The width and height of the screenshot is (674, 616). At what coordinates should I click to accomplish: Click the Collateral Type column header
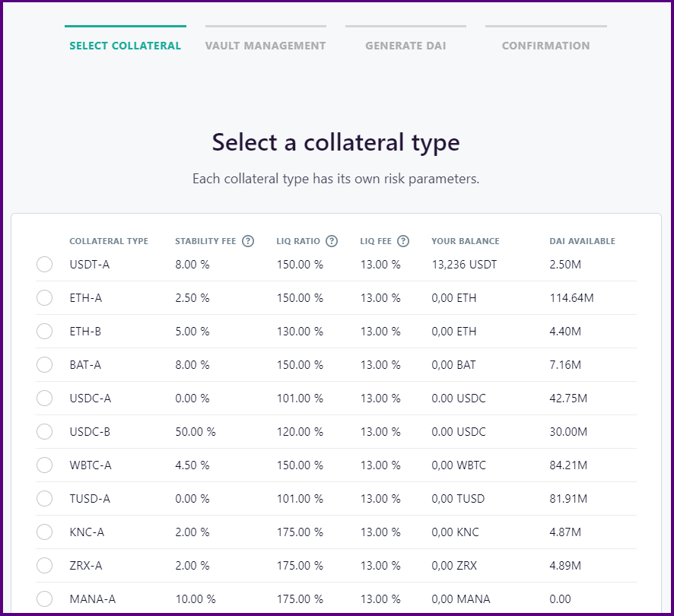point(109,241)
